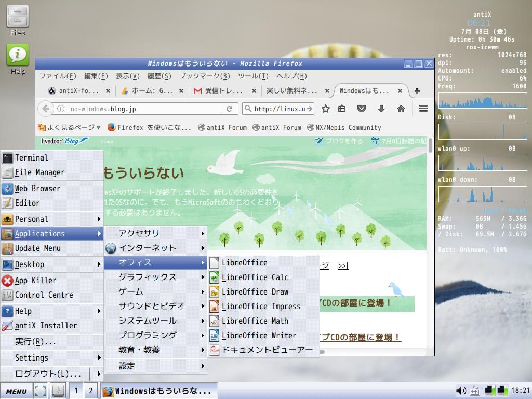
Task: Open the ツール(T) menu
Action: 253,76
